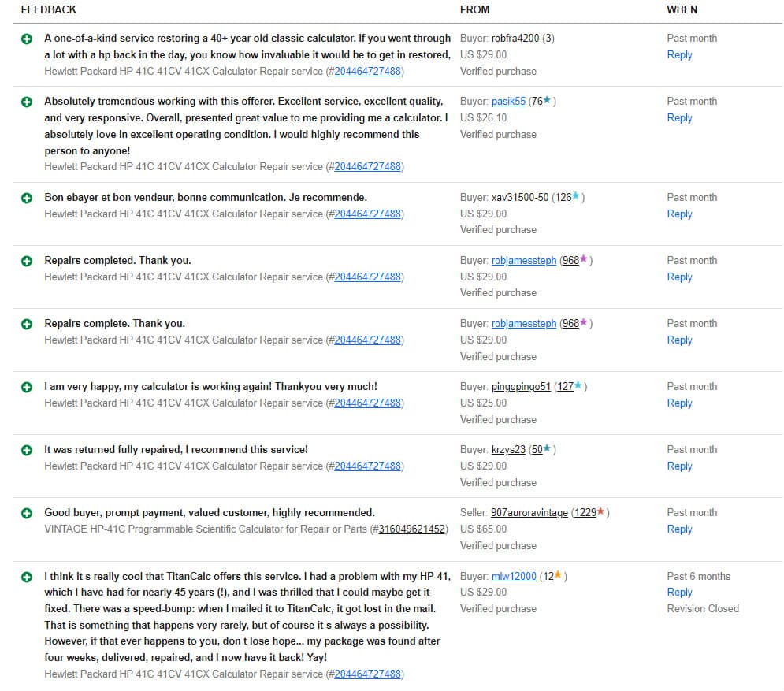Reply to krzys23's feedback
The width and height of the screenshot is (784, 691).
[679, 466]
